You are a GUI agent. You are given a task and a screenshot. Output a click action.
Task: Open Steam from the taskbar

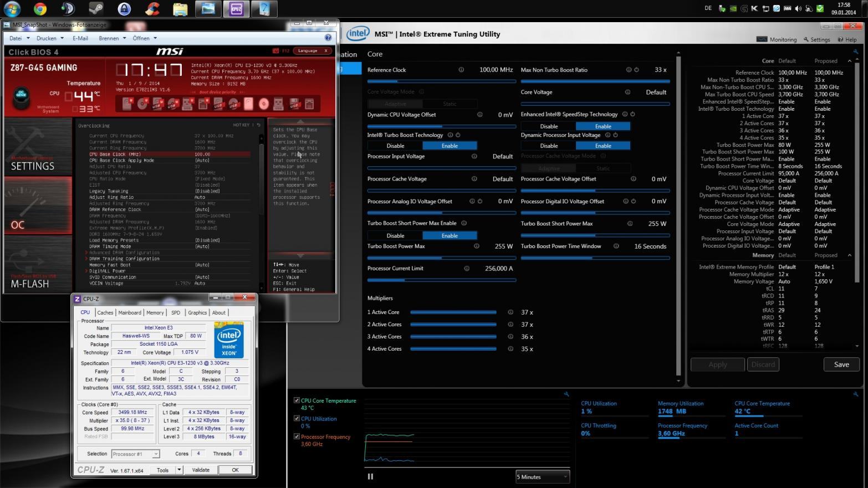[95, 8]
